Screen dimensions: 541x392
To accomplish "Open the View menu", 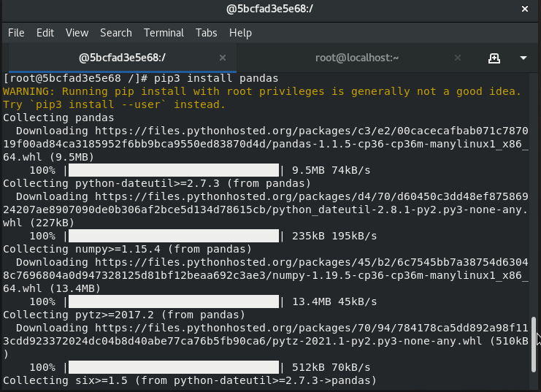I will click(x=77, y=33).
